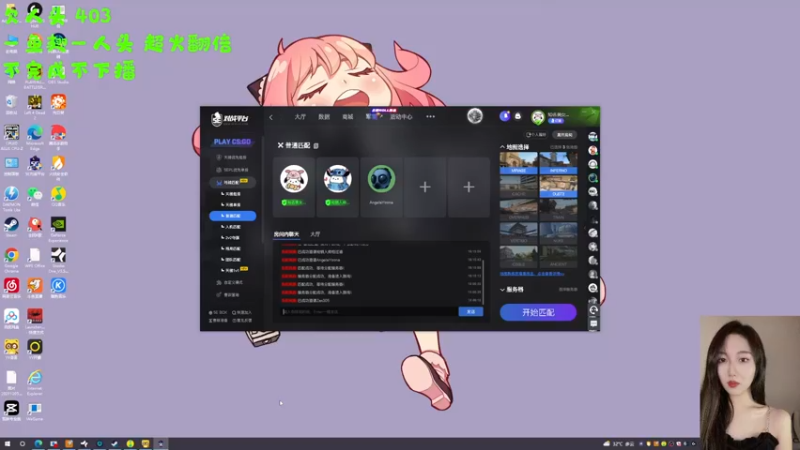Toggle the INFERNO map selection
The height and width of the screenshot is (450, 800).
click(558, 163)
